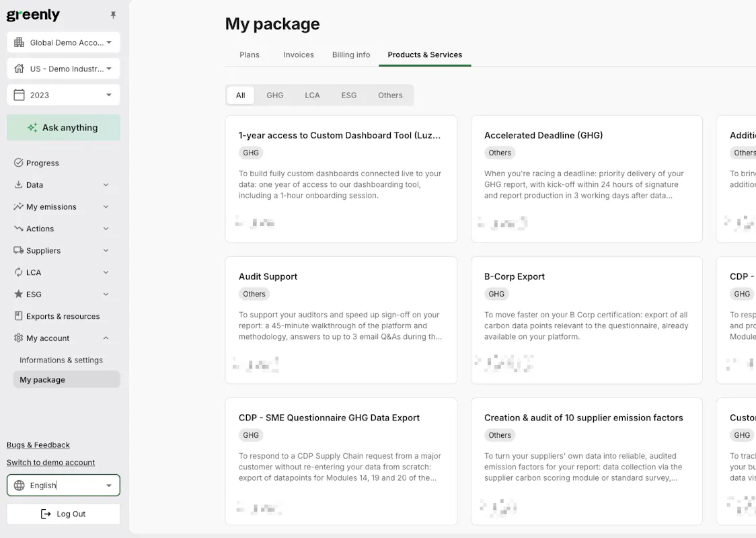Click the My account gear icon
The width and height of the screenshot is (756, 538).
pyautogui.click(x=18, y=338)
